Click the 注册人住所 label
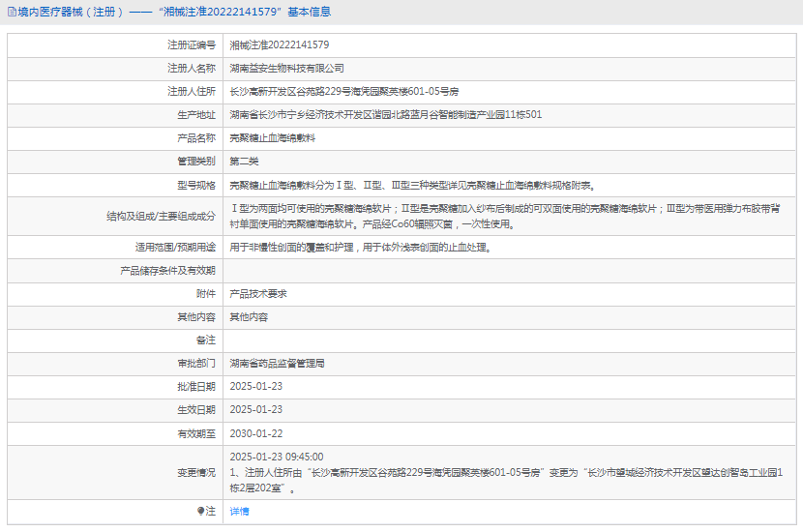The image size is (803, 532). (192, 92)
